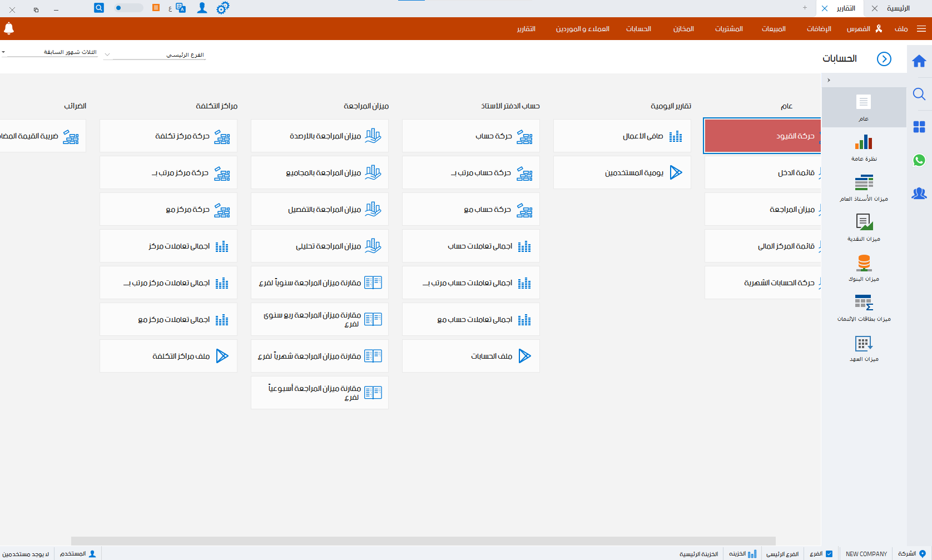Toggle the switch in the title bar
Viewport: 932px width, 560px height.
128,8
